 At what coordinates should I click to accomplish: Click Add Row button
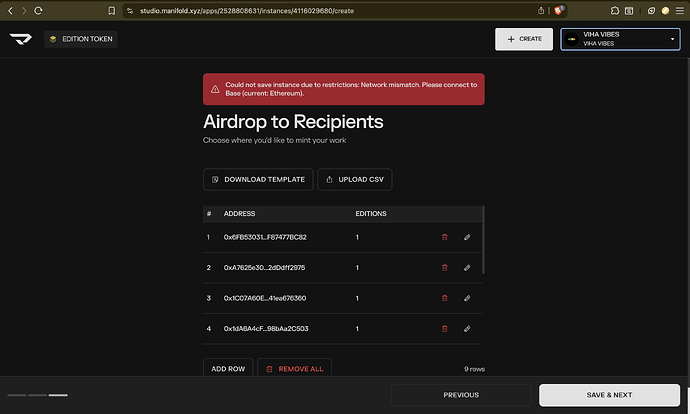[228, 369]
